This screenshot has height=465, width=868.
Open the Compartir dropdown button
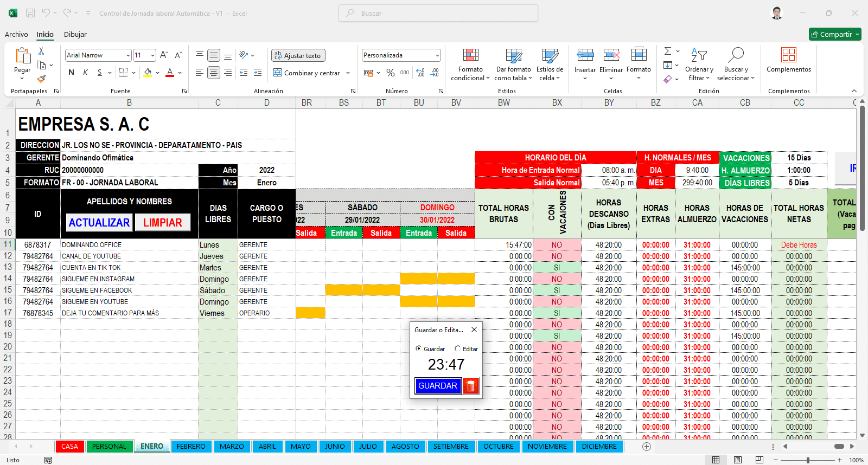click(x=835, y=34)
